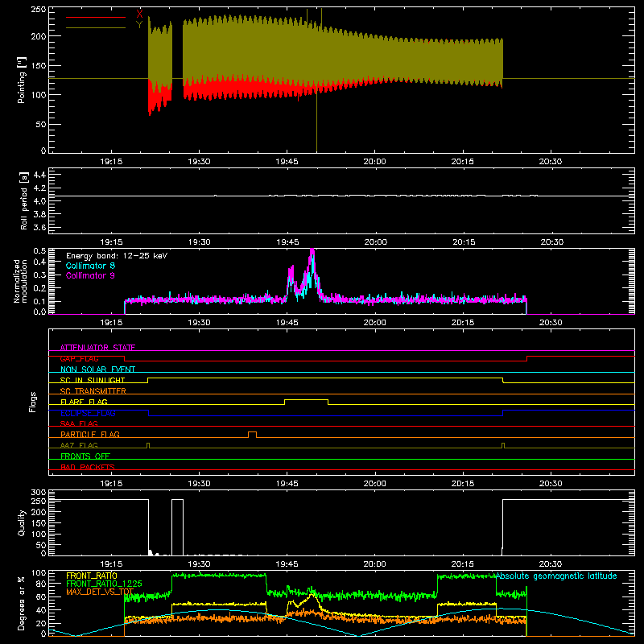Click the olive Y legend line swatch
This screenshot has width=644, height=644.
point(96,28)
